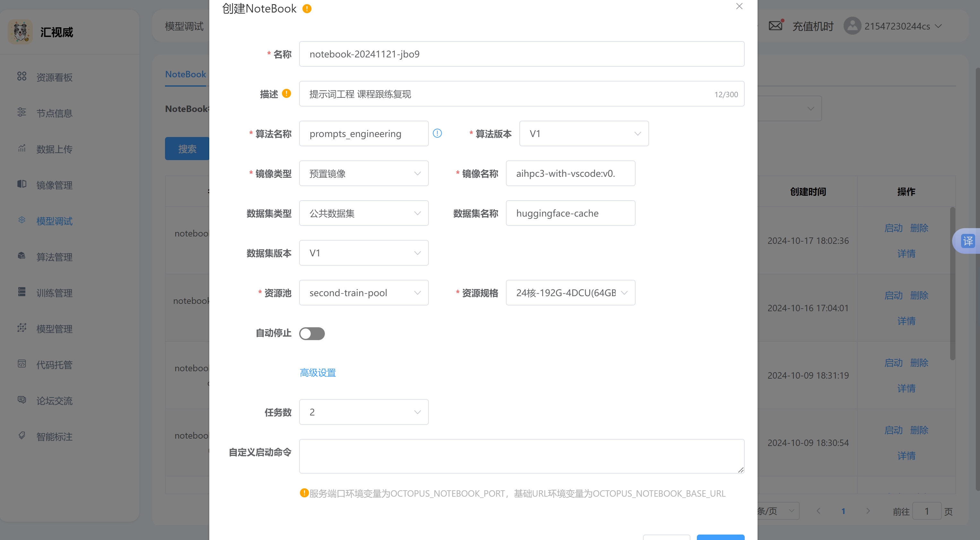Viewport: 980px width, 540px height.
Task: Click the 高级设置 link
Action: coord(318,373)
